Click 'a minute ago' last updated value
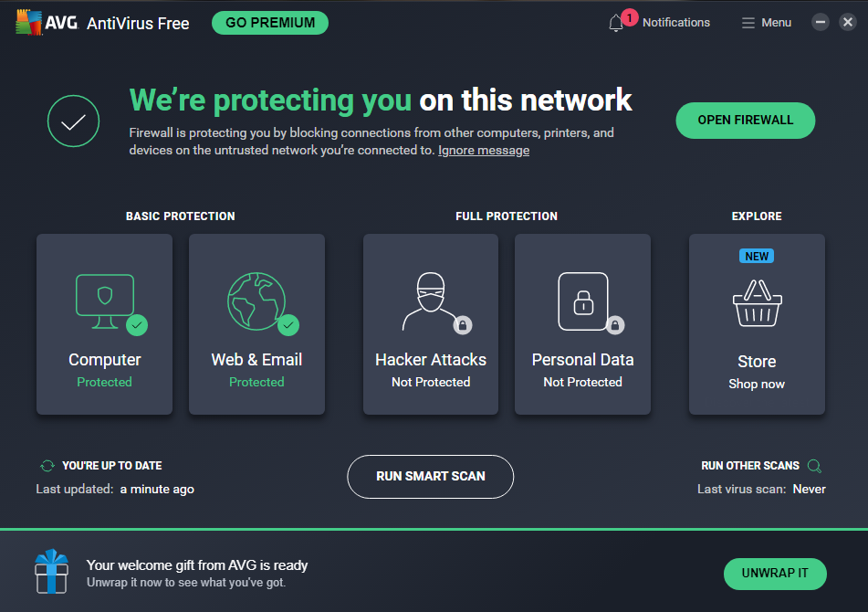The width and height of the screenshot is (868, 612). click(x=157, y=489)
